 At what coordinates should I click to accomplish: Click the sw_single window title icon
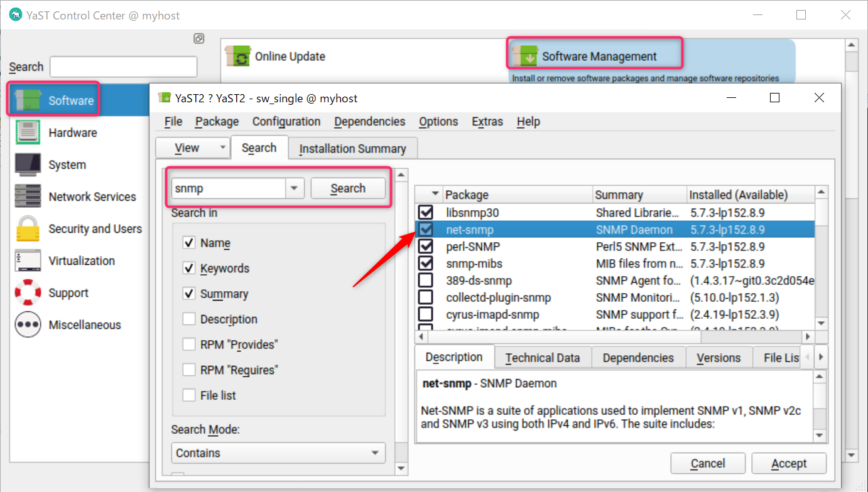[165, 97]
